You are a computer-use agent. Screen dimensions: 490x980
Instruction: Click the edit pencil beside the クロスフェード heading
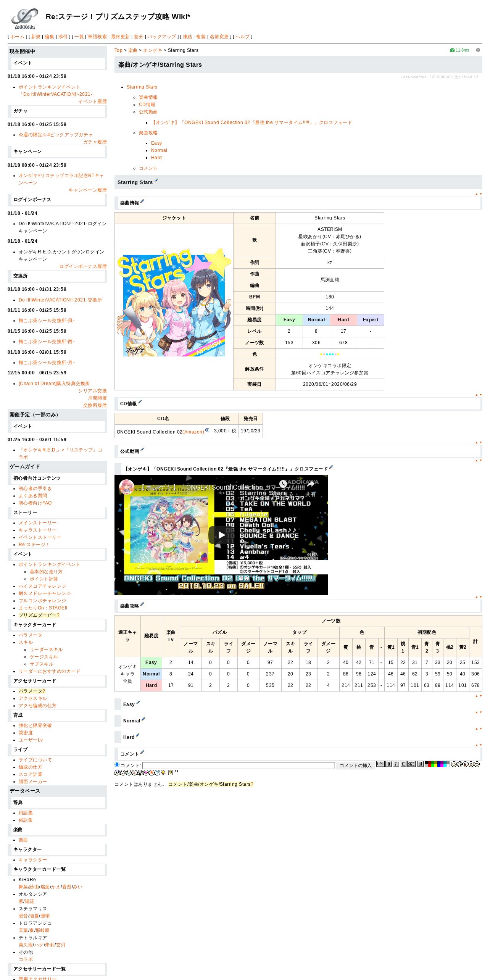coord(331,467)
